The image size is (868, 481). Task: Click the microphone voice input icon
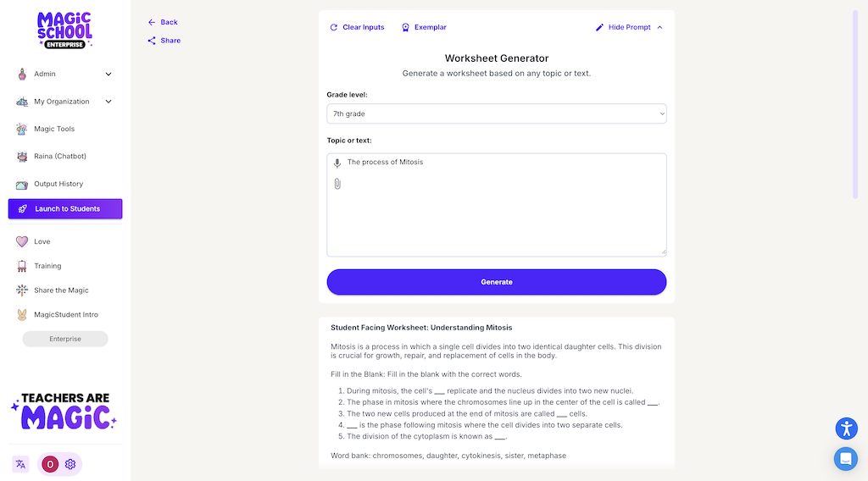point(337,163)
